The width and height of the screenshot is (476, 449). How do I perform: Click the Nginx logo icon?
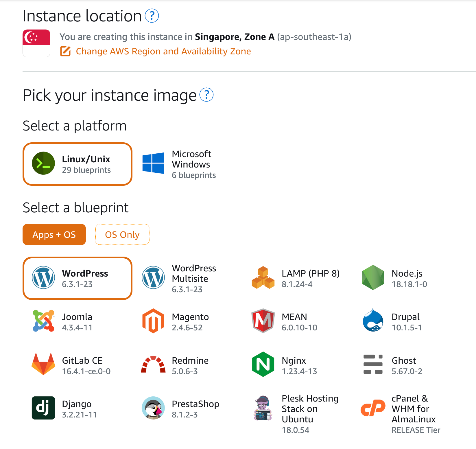(263, 364)
